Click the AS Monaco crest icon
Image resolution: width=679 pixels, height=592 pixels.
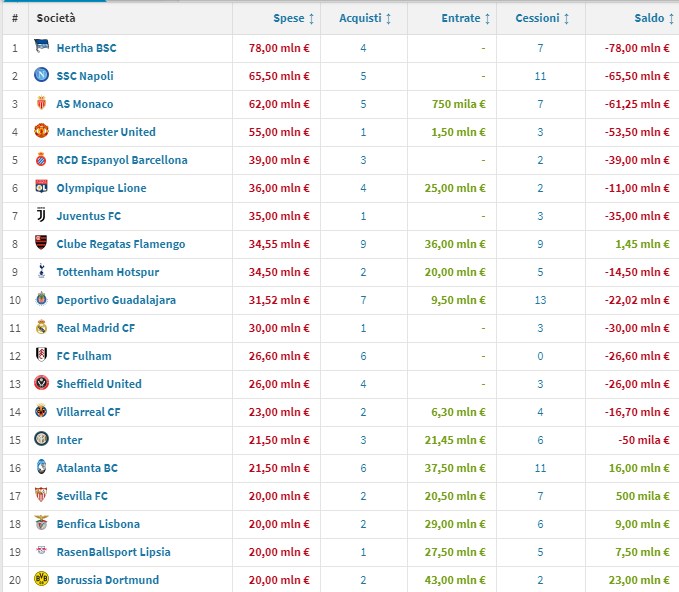[42, 103]
